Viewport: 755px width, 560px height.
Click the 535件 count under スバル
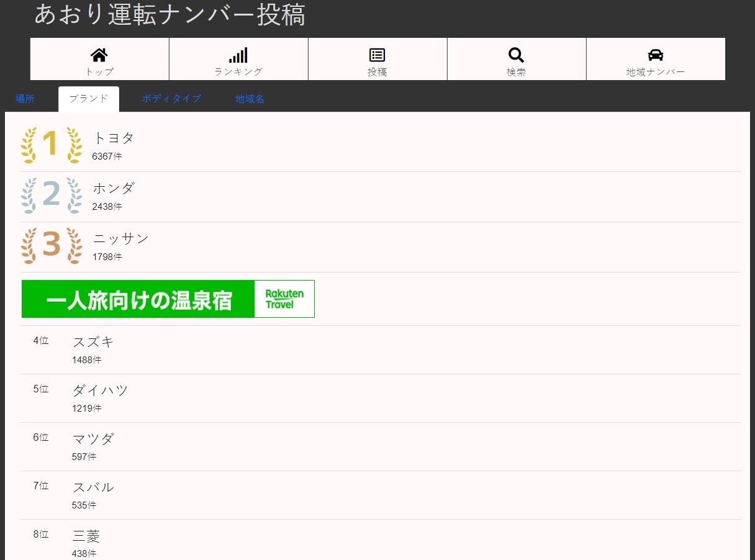pyautogui.click(x=84, y=505)
